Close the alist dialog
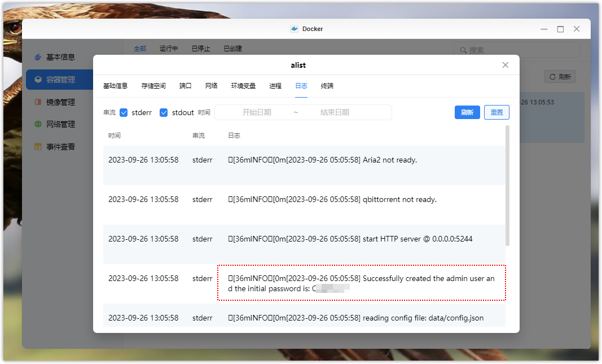 pyautogui.click(x=506, y=65)
